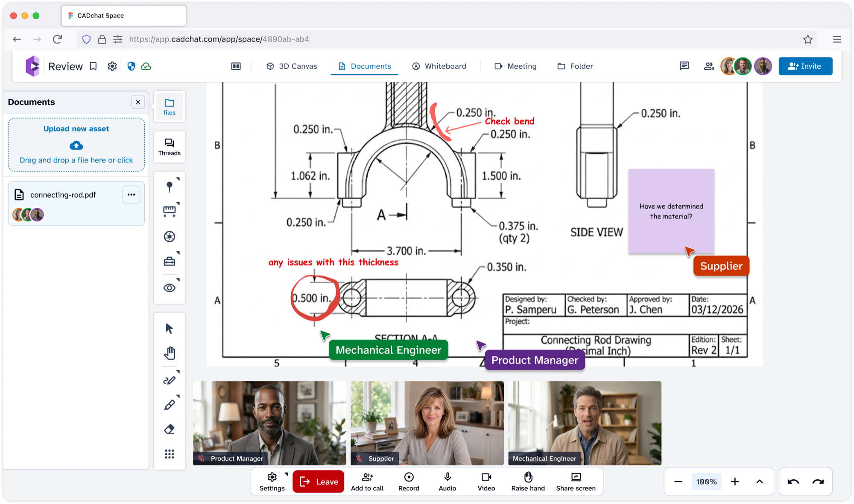This screenshot has height=504, width=854.
Task: Switch to the Folder tab
Action: point(575,66)
